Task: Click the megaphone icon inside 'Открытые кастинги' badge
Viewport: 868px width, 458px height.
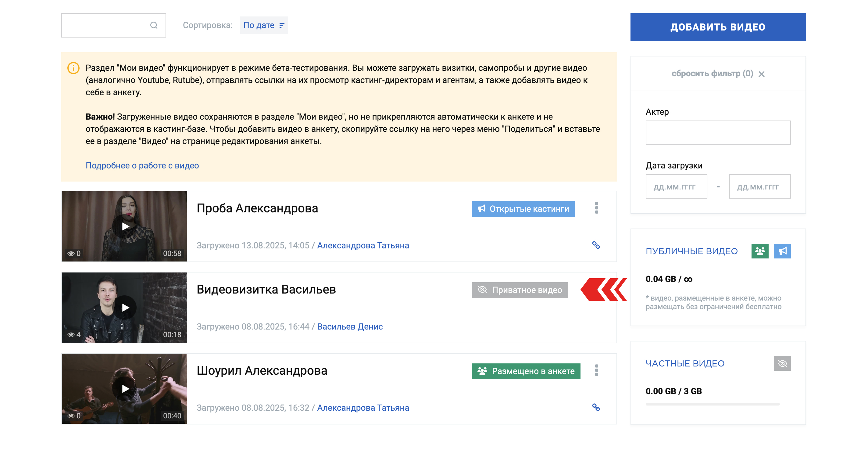Action: [x=481, y=209]
